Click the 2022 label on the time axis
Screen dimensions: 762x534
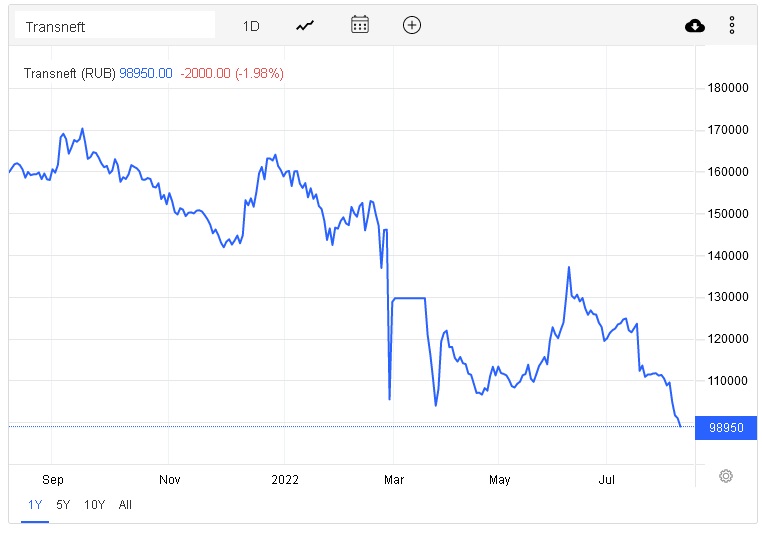pyautogui.click(x=286, y=480)
